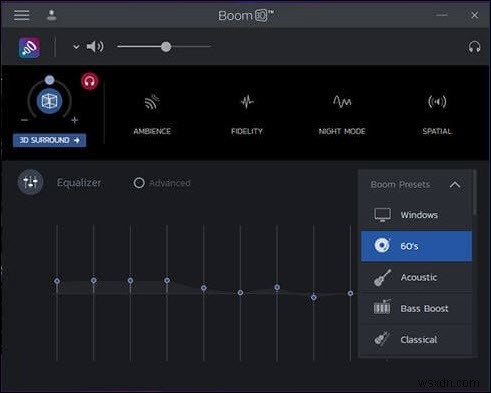Click the third equalizer band handle

pyautogui.click(x=130, y=281)
